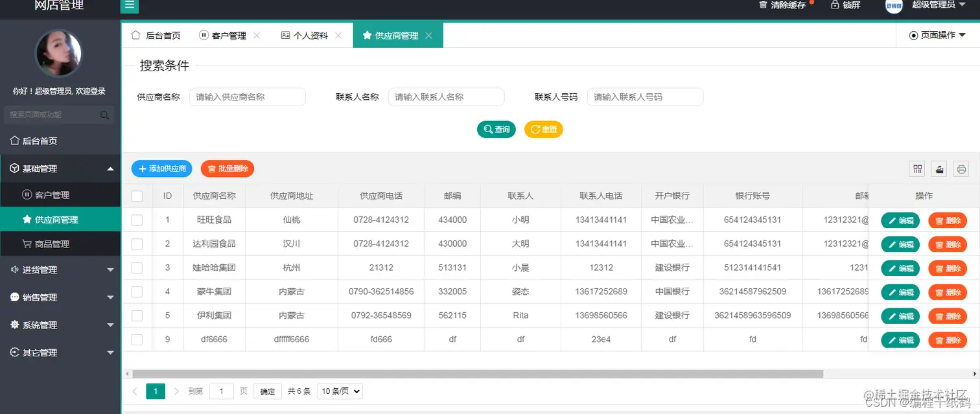
Task: Check the row for 蒙牛集团
Action: pos(137,292)
